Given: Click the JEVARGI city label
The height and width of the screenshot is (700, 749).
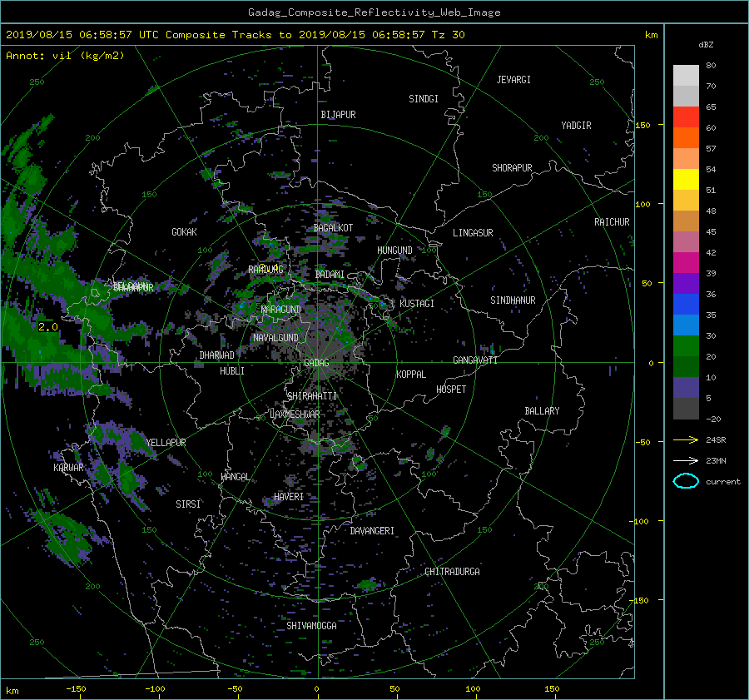Looking at the screenshot, I should 513,80.
